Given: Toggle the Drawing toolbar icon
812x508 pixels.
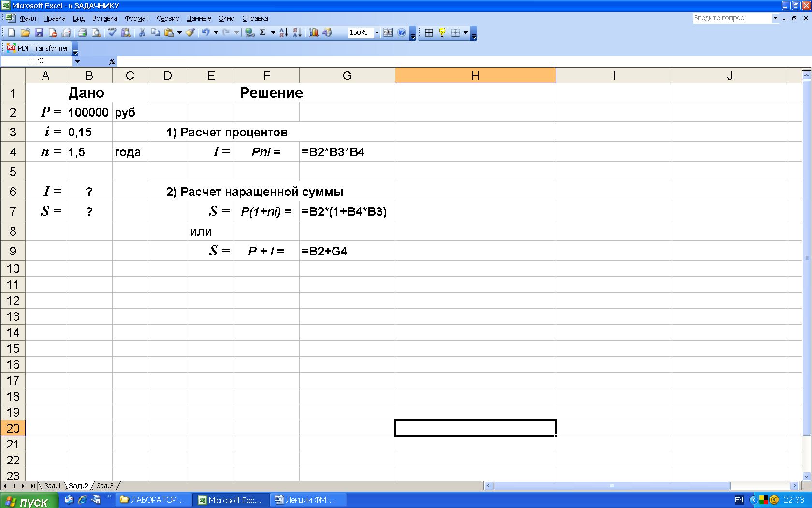Looking at the screenshot, I should tap(327, 32).
